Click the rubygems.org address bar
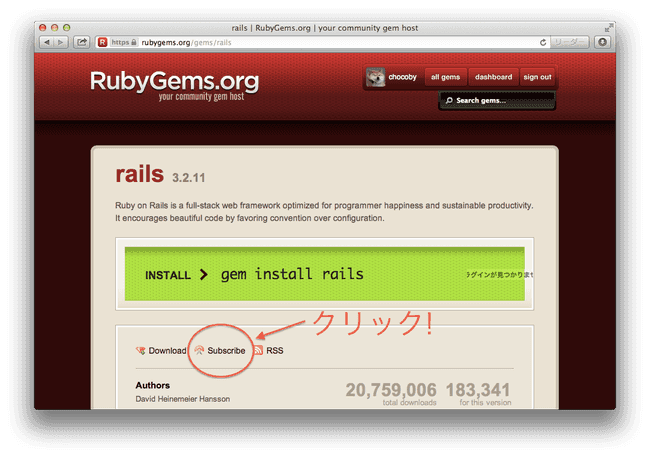 point(300,43)
